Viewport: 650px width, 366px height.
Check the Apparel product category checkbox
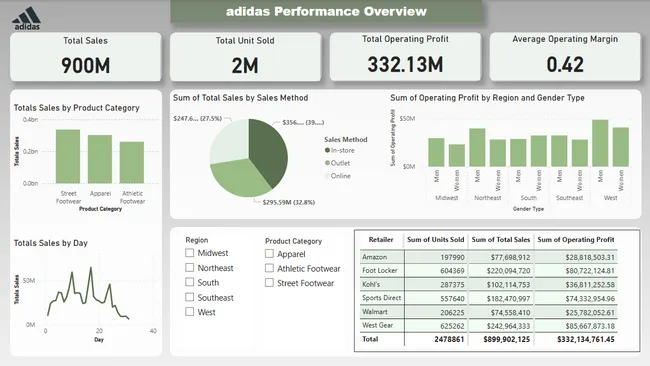click(x=269, y=254)
